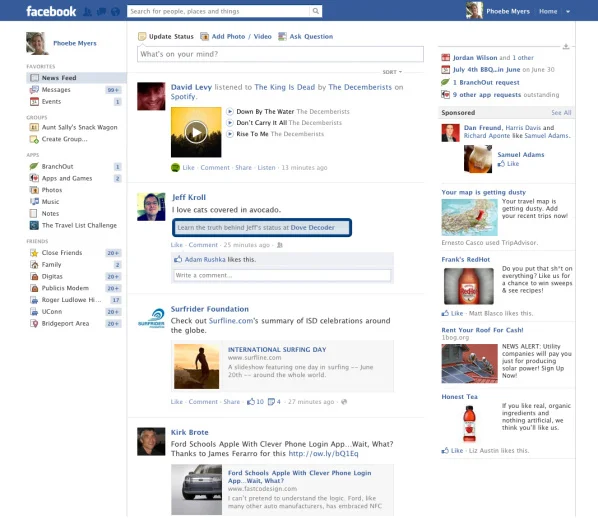Open International Surfing Day thumbnail
Viewport: 598px width, 520px height.
click(x=196, y=366)
